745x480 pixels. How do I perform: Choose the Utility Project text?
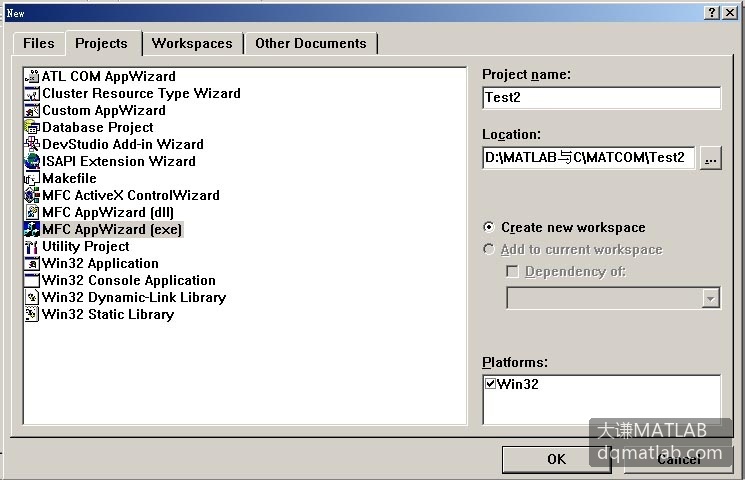[86, 247]
